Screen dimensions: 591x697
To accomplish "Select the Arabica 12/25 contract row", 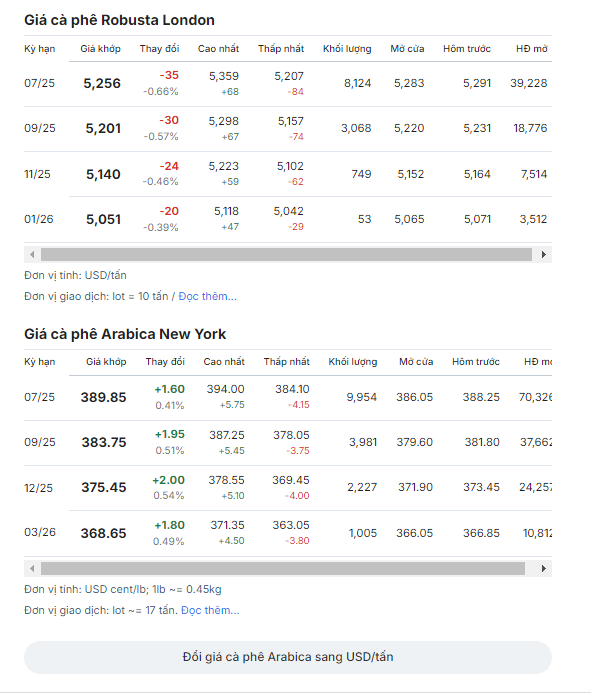I will pos(288,488).
